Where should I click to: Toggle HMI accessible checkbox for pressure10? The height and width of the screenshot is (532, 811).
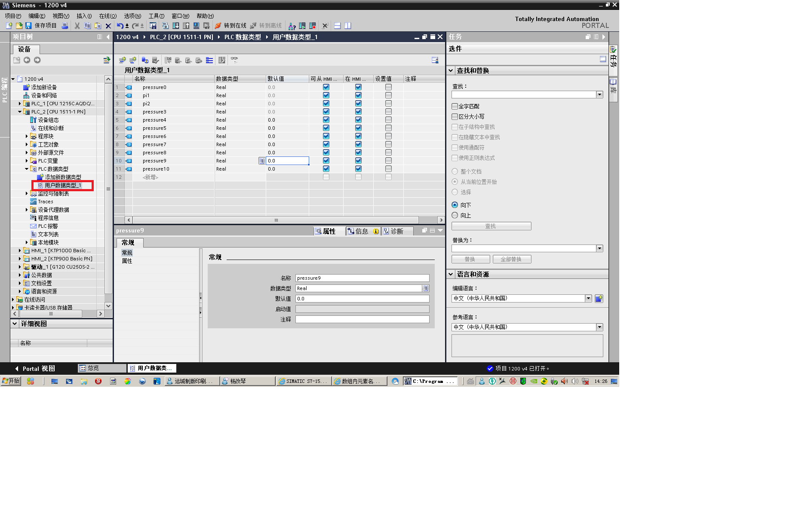click(326, 169)
